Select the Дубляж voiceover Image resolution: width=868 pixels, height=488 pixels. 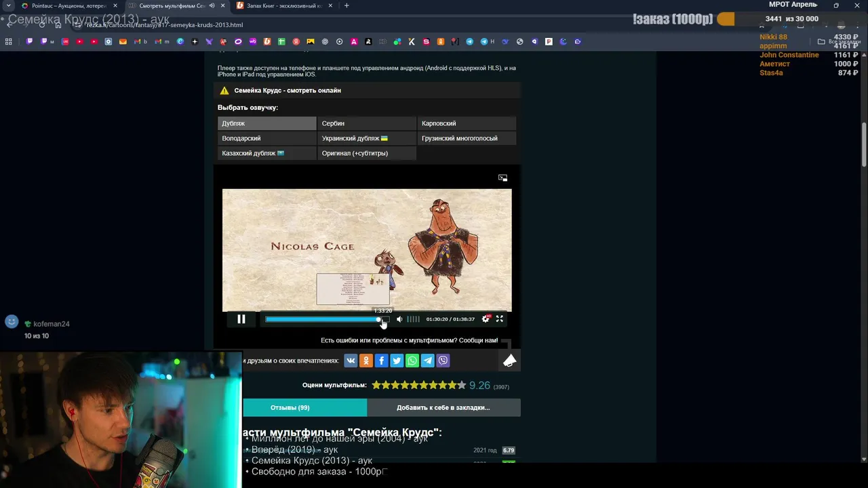click(x=267, y=123)
